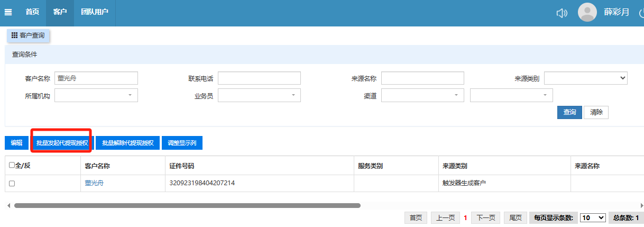Click the 总条数: 1 label
The width and height of the screenshot is (644, 227).
point(627,217)
